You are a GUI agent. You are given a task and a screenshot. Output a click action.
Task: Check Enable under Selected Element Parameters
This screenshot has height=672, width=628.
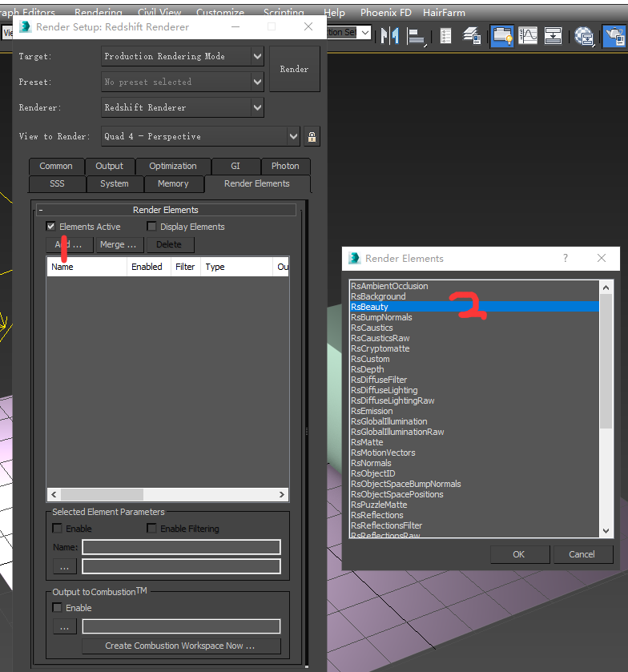coord(57,528)
